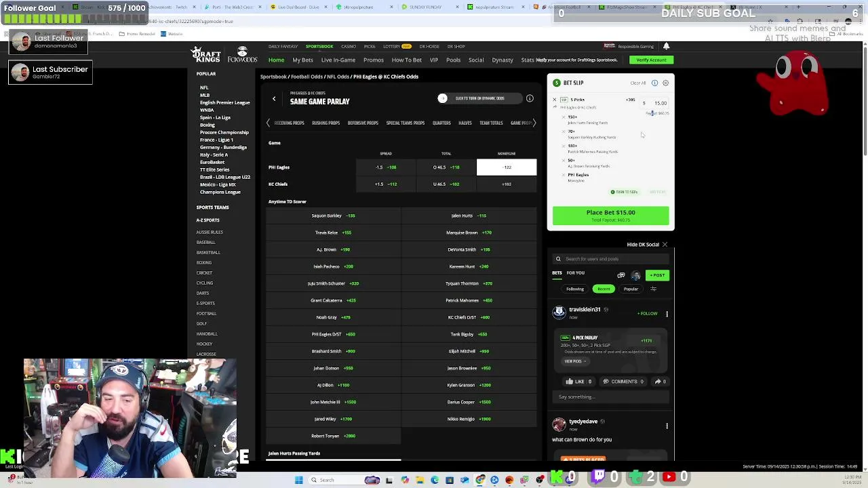Open traviskleIn31 post options menu
This screenshot has height=488, width=868.
pos(667,314)
